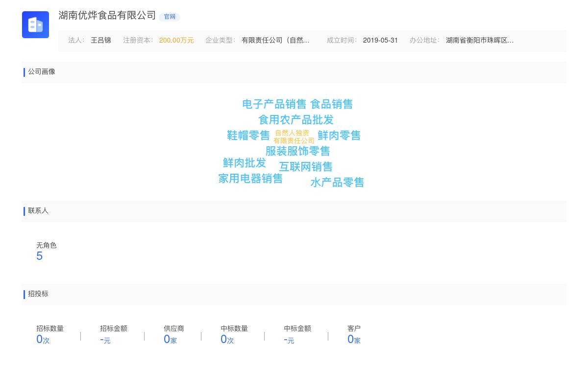Screen dimensions: 588x368
Task: Click the 0次 value under 中标数量
Action: coord(227,340)
